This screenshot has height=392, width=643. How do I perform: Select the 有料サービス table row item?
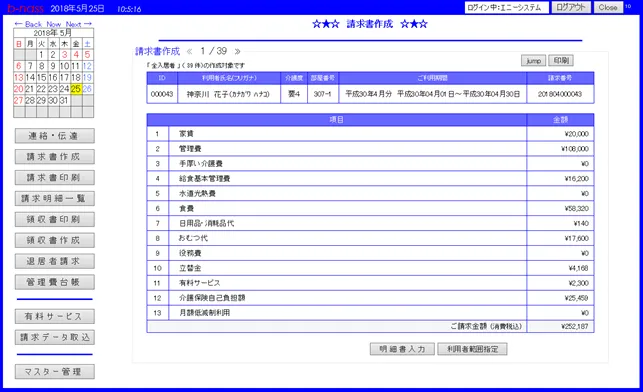coord(348,283)
